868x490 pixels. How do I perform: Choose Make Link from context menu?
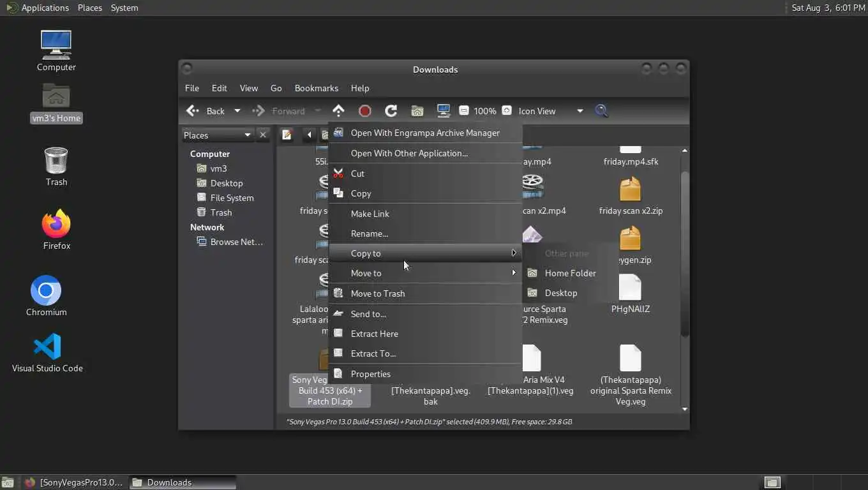point(425,214)
